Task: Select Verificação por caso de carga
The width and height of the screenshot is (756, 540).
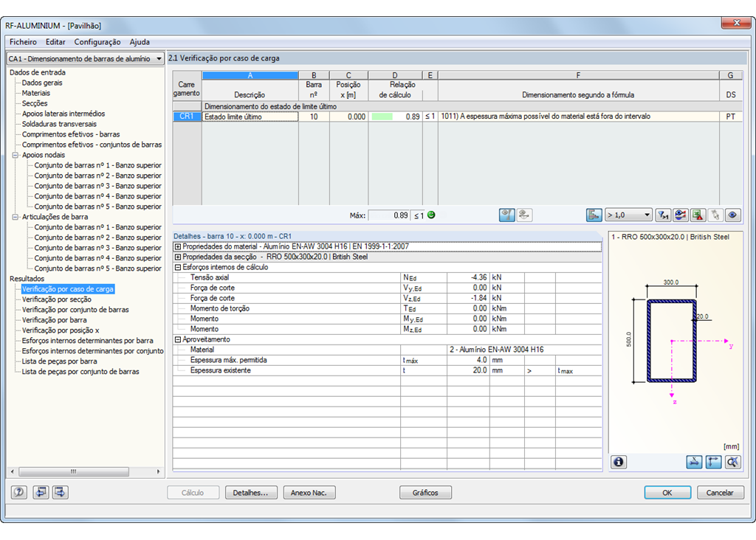Action: pyautogui.click(x=67, y=289)
